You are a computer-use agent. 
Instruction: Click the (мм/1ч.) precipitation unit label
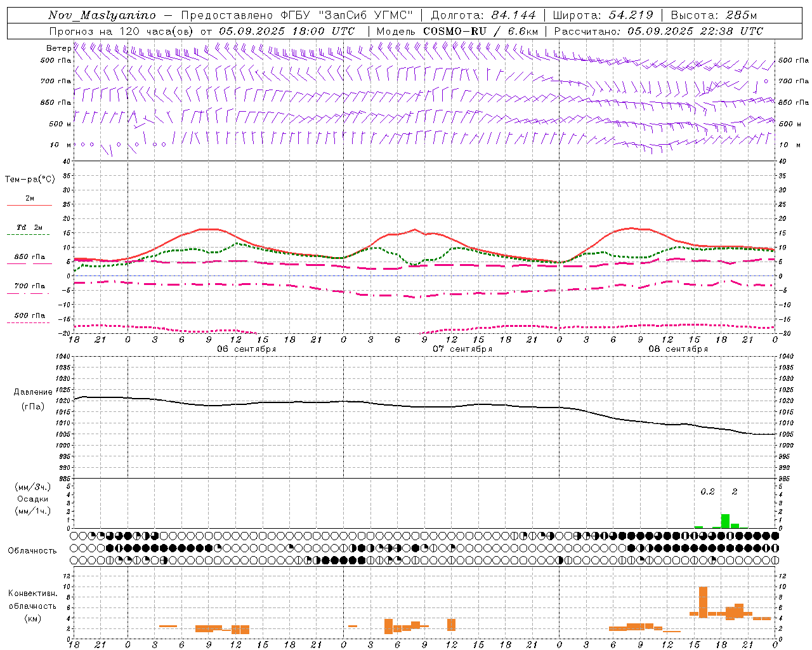click(x=33, y=511)
